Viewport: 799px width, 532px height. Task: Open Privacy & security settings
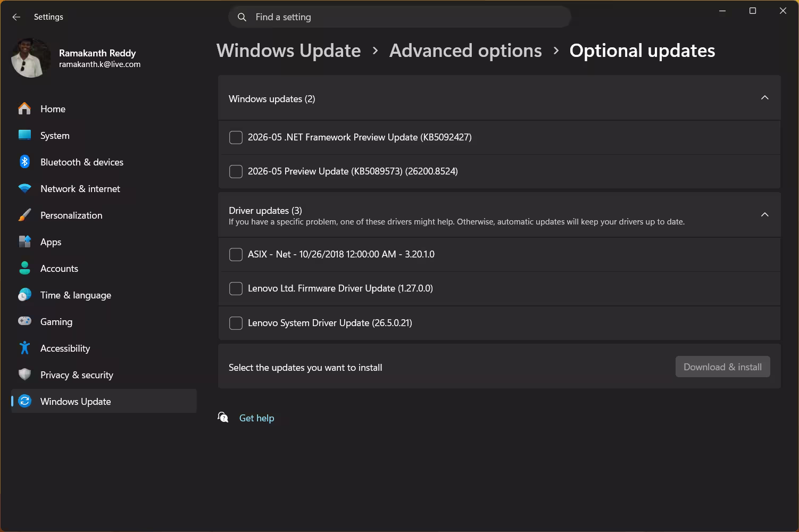(x=104, y=375)
